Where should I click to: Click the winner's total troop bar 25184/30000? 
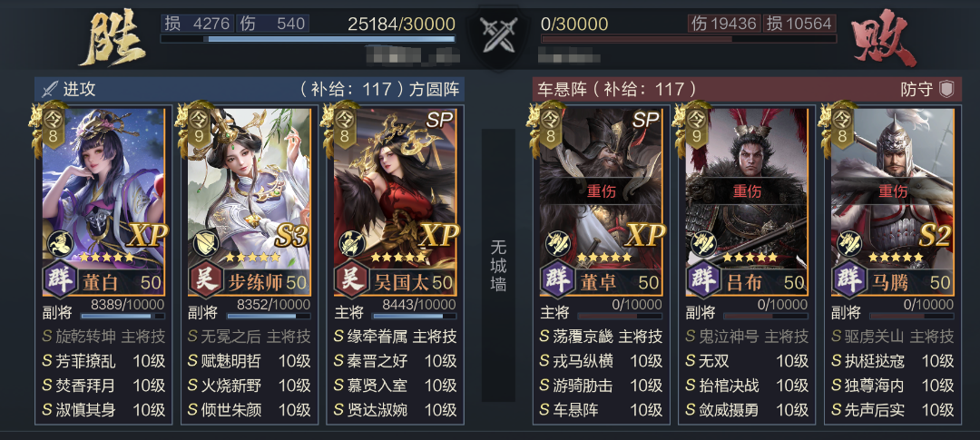[x=309, y=39]
